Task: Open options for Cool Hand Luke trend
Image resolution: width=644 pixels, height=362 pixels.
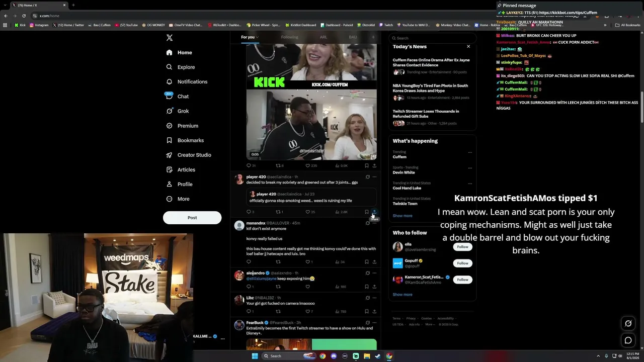Action: tap(470, 184)
